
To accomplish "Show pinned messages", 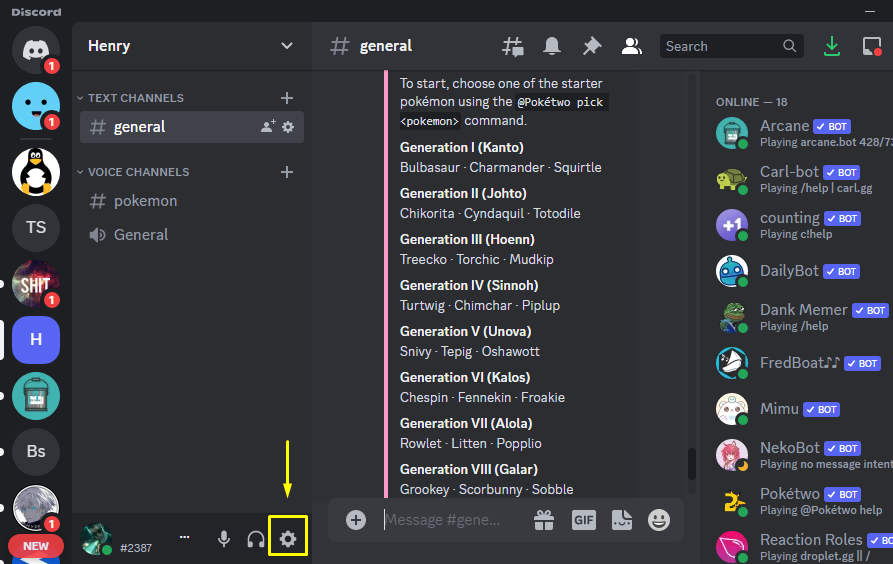I will (x=592, y=46).
